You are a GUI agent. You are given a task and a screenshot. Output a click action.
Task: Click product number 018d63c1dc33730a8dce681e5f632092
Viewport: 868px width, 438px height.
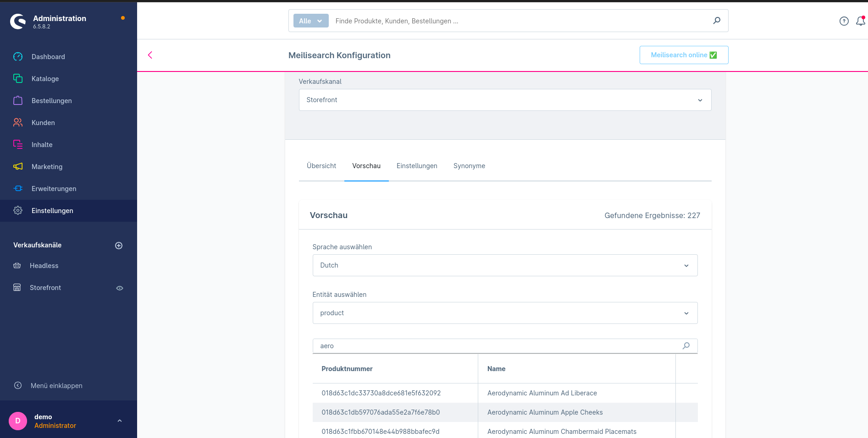tap(381, 393)
